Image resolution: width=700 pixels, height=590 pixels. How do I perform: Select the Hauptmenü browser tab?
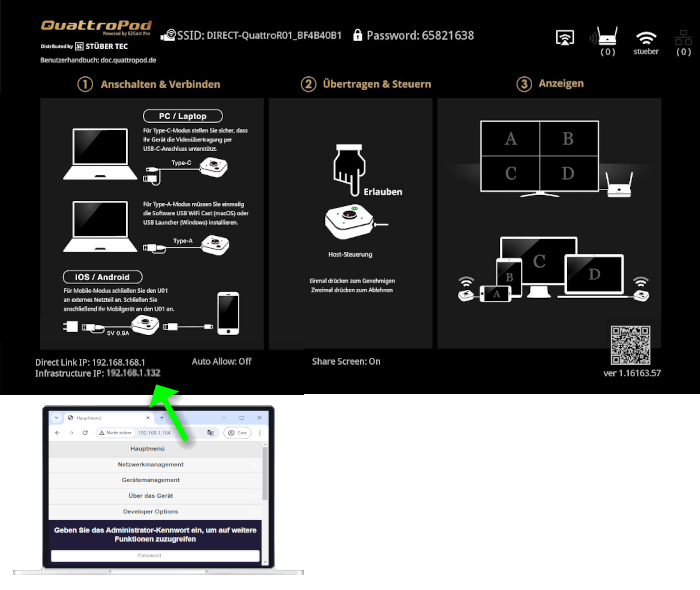pyautogui.click(x=108, y=418)
